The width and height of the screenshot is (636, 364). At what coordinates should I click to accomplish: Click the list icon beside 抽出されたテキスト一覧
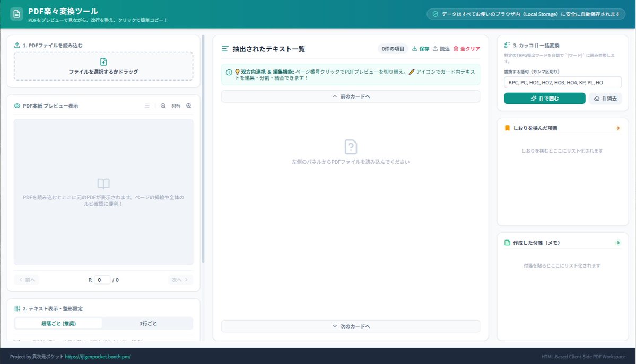(225, 49)
